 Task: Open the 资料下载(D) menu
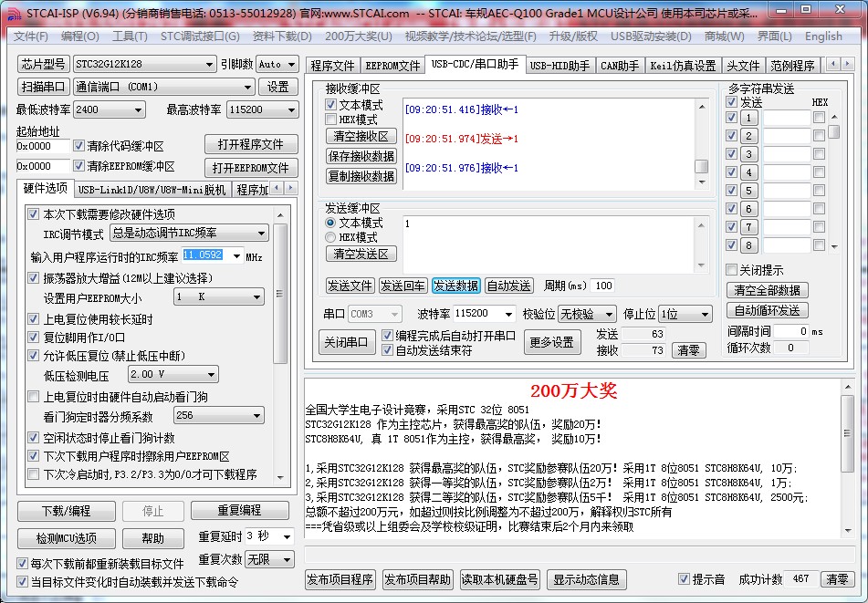click(282, 36)
